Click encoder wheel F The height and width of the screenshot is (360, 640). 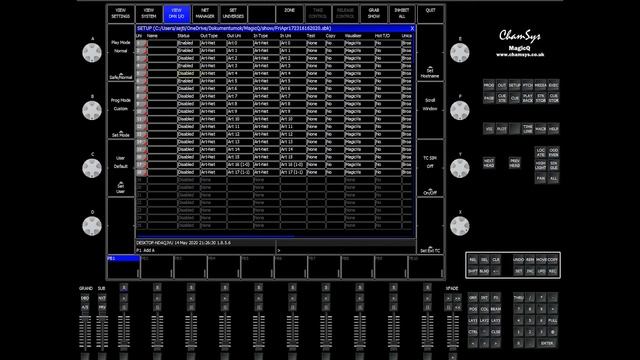pyautogui.click(x=460, y=111)
